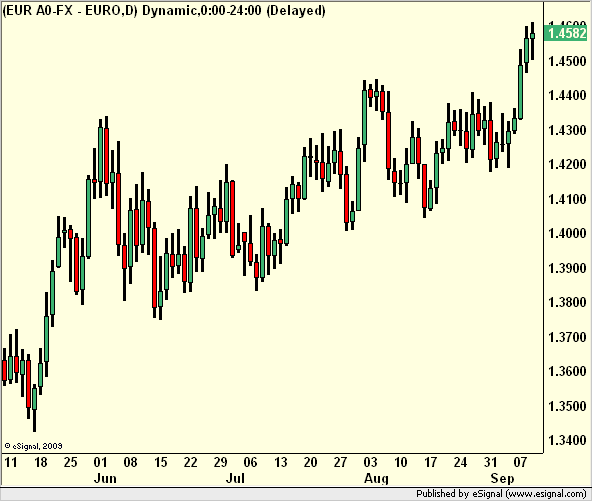Click the 1.3400 price axis label
This screenshot has height=501, width=592.
click(x=567, y=440)
